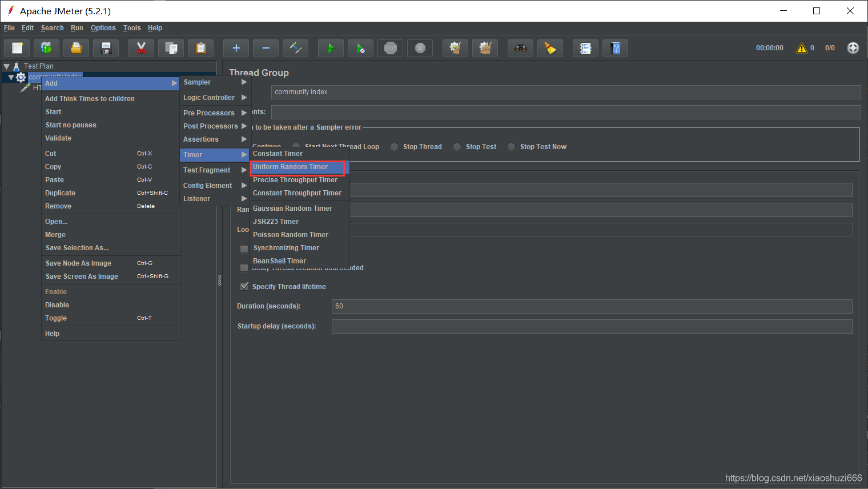Select the Stop Test radio button
Screen dimensions: 868x489
coord(457,147)
